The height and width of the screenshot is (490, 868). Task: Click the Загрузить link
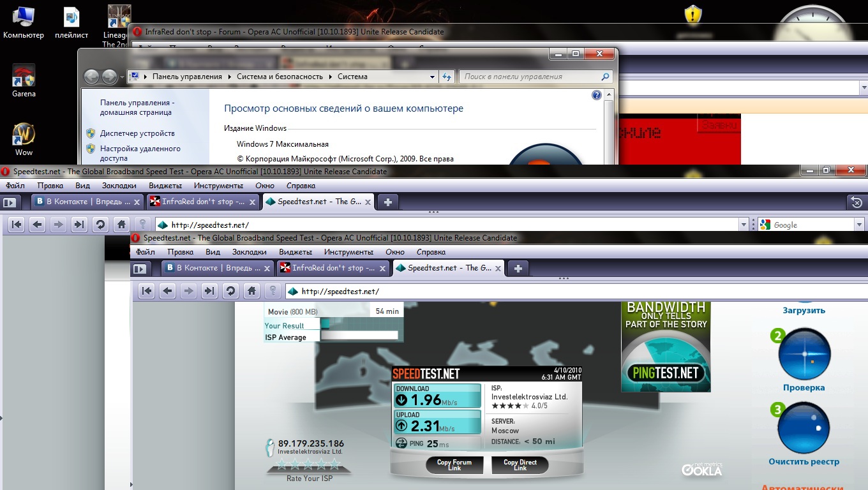[x=804, y=311]
